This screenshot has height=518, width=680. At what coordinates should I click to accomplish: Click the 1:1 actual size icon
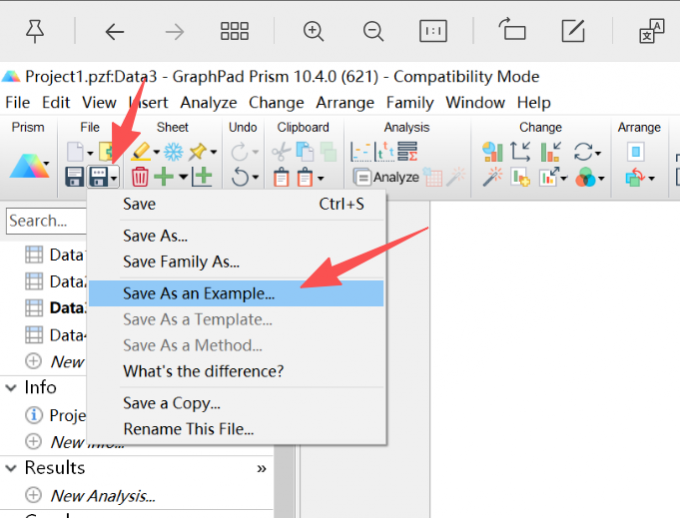click(433, 31)
